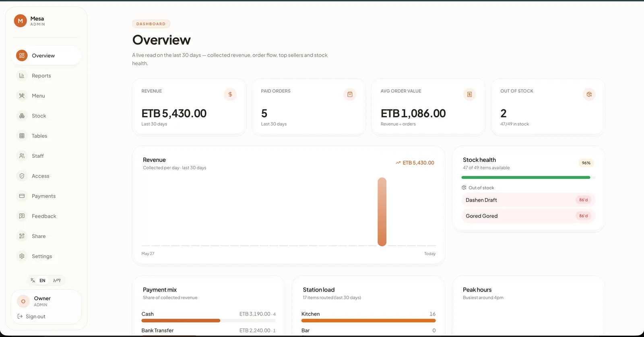Open the Tables section
Screen dimensions: 644x337
coord(46,136)
